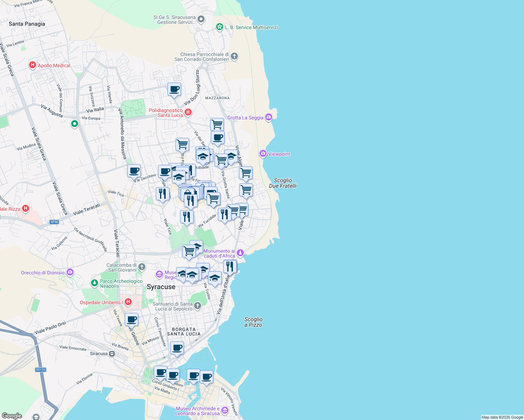This screenshot has width=524, height=420.
Task: Click the Google logo
Action: click(x=12, y=415)
